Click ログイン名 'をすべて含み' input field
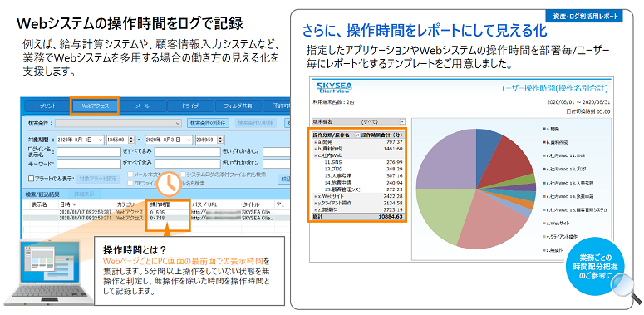Image resolution: width=644 pixels, height=315 pixels. point(89,152)
